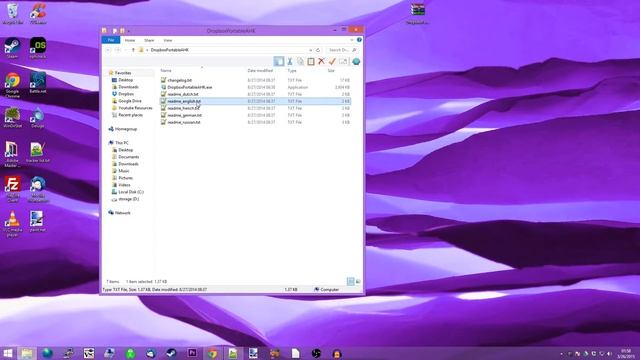Click the toolbar icon left of the globe
This screenshot has width=640, height=360.
coord(343,62)
